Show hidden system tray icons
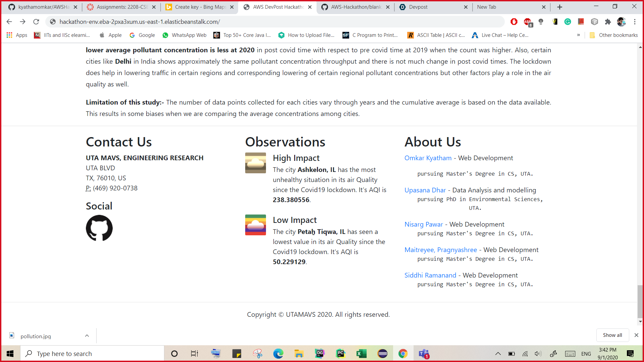 click(498, 354)
